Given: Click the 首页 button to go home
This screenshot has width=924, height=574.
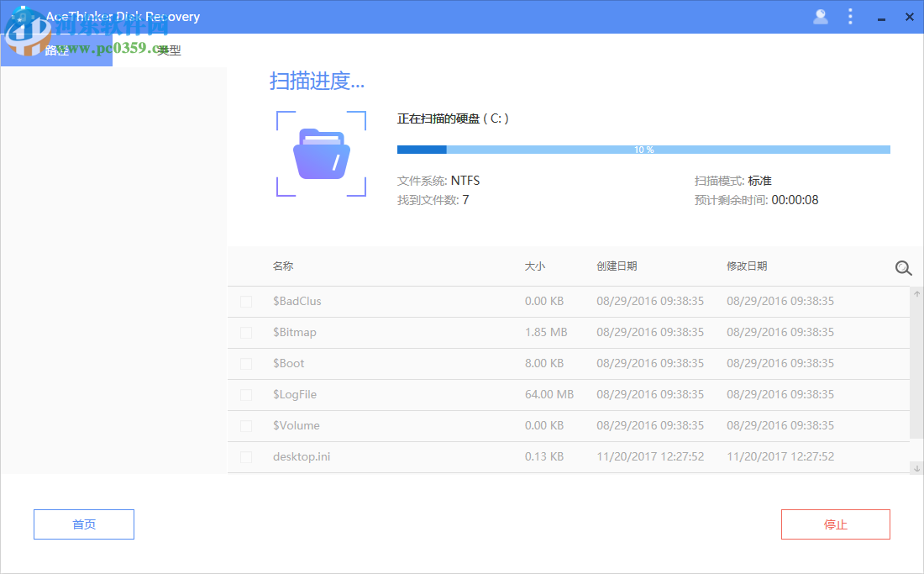Looking at the screenshot, I should pyautogui.click(x=83, y=524).
